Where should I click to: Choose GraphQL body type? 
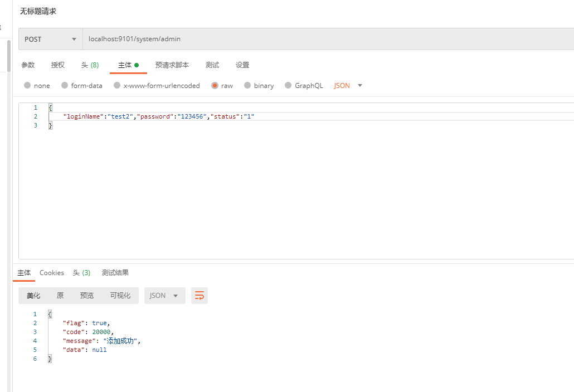pos(288,86)
